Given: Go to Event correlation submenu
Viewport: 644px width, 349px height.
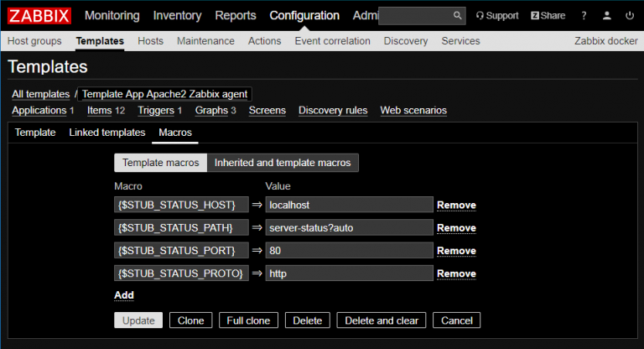Looking at the screenshot, I should [332, 41].
